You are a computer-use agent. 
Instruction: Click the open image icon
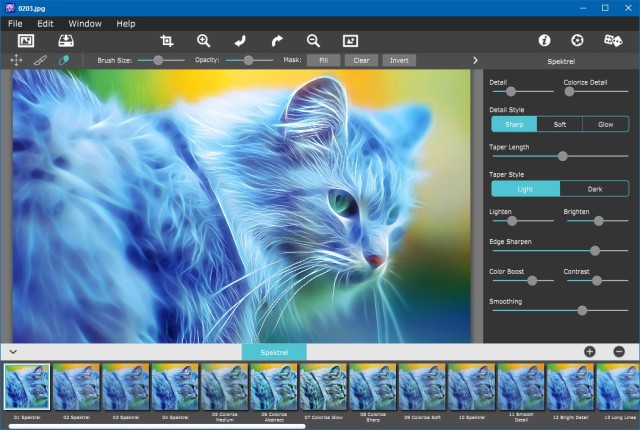[x=26, y=41]
